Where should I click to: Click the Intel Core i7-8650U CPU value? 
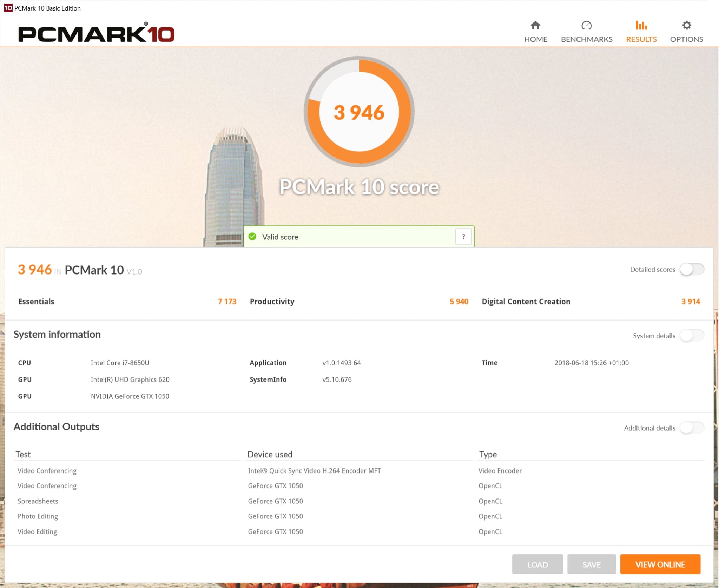pyautogui.click(x=120, y=363)
